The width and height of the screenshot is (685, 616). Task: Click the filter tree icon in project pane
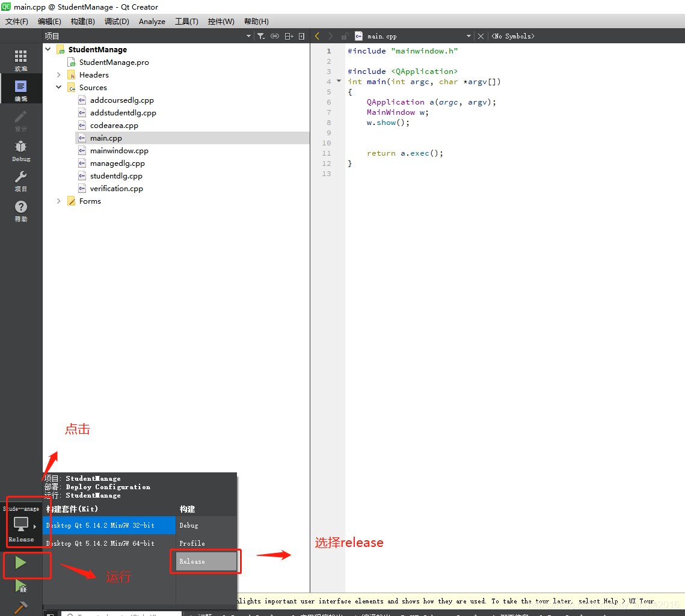[x=261, y=36]
